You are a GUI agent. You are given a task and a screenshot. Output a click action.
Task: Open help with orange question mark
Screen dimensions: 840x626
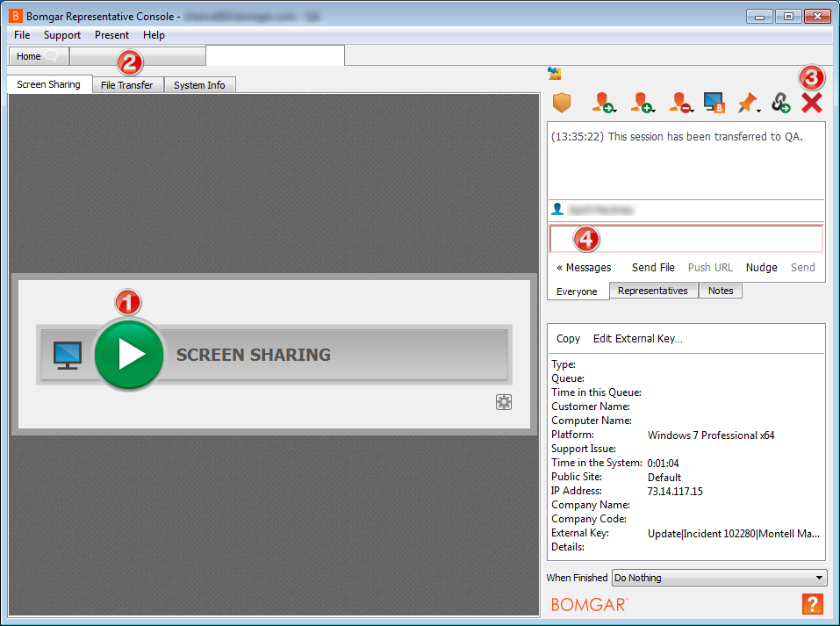[x=812, y=604]
